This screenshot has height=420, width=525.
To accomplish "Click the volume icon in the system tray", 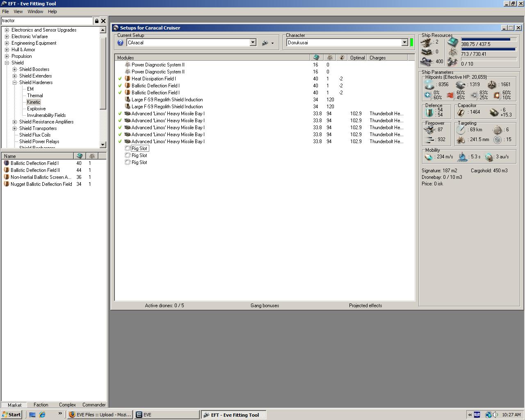I will pyautogui.click(x=495, y=415).
